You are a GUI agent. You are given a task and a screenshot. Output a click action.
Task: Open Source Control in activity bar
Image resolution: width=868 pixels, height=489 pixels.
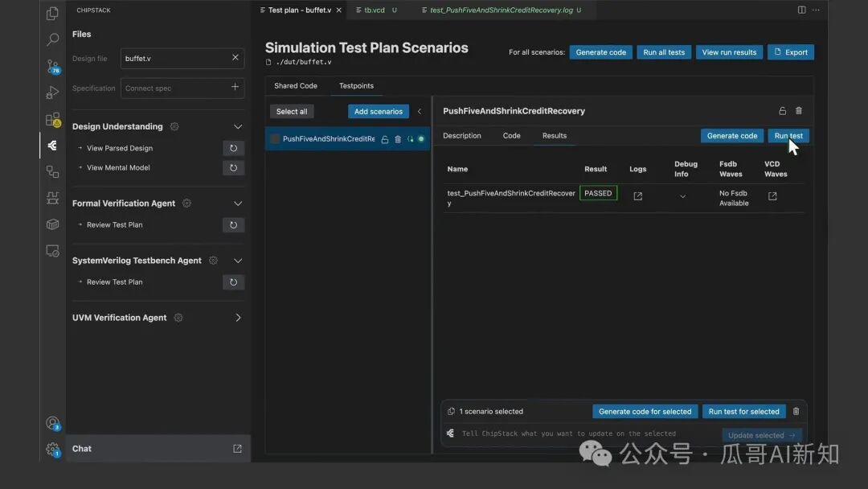click(52, 66)
